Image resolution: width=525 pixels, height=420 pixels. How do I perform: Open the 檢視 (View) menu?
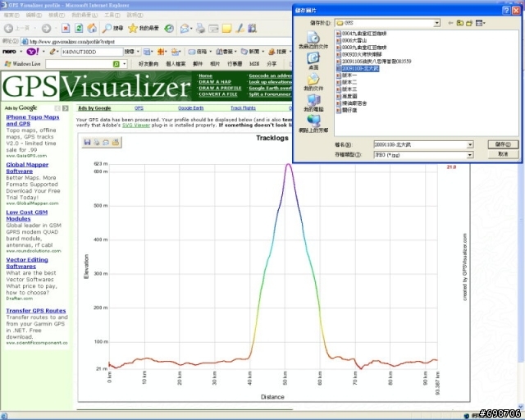57,15
